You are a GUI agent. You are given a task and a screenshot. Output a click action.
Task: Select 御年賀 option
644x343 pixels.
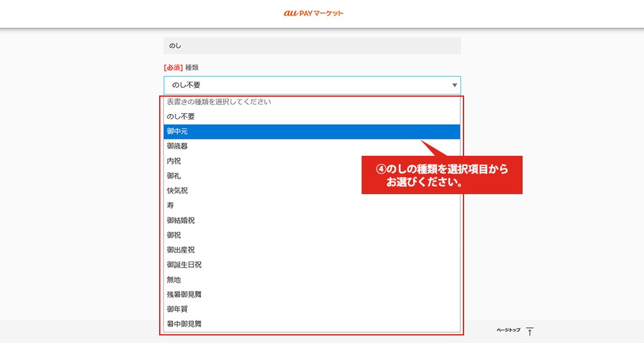click(312, 309)
